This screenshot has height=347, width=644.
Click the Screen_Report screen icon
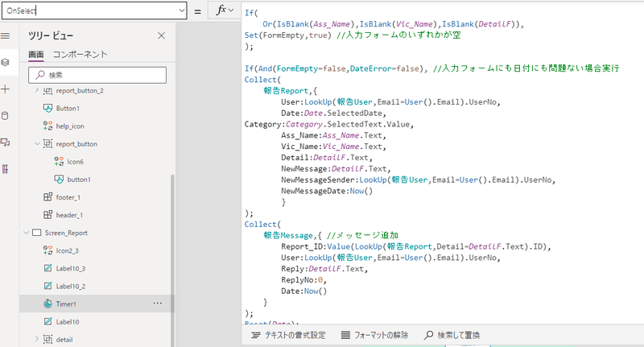36,233
